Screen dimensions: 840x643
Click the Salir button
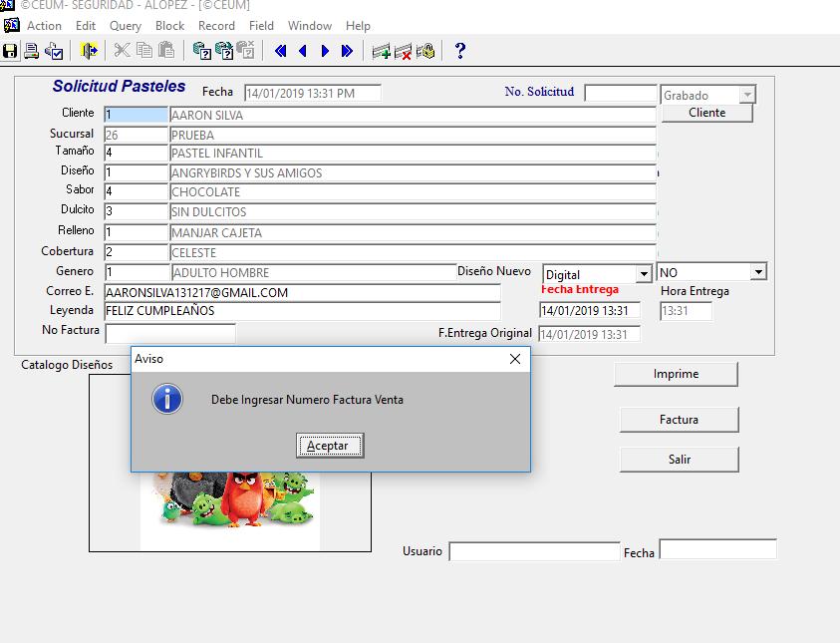coord(680,460)
